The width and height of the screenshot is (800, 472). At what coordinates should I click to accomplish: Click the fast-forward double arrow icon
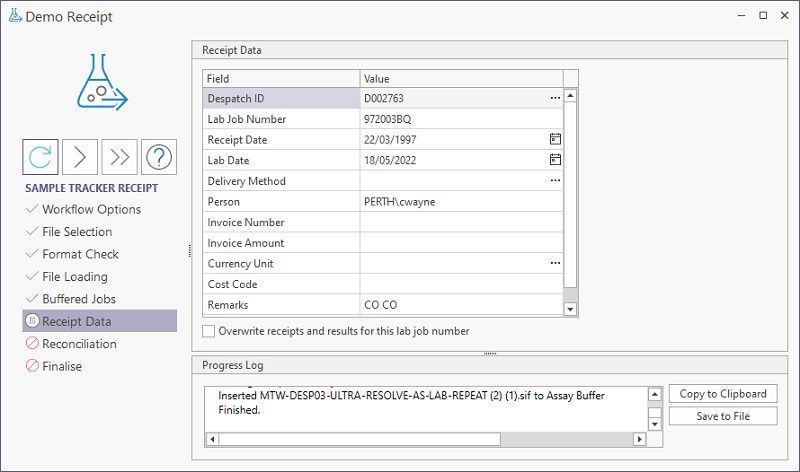[119, 157]
